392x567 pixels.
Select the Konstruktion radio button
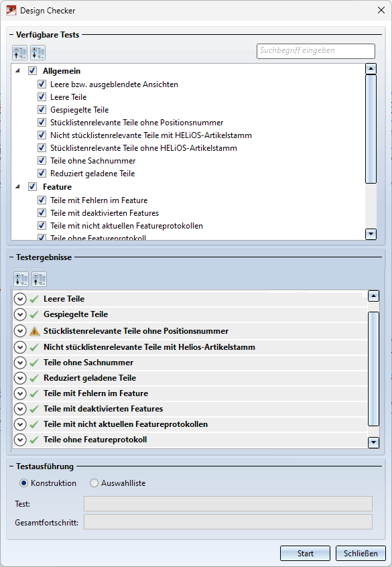pyautogui.click(x=24, y=483)
